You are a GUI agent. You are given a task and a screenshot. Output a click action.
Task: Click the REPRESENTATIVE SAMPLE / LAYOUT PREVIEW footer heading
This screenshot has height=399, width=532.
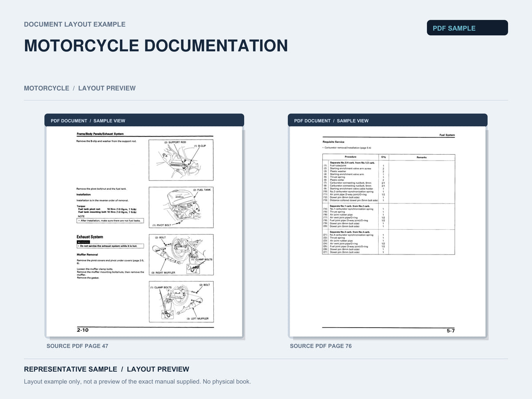tap(106, 369)
